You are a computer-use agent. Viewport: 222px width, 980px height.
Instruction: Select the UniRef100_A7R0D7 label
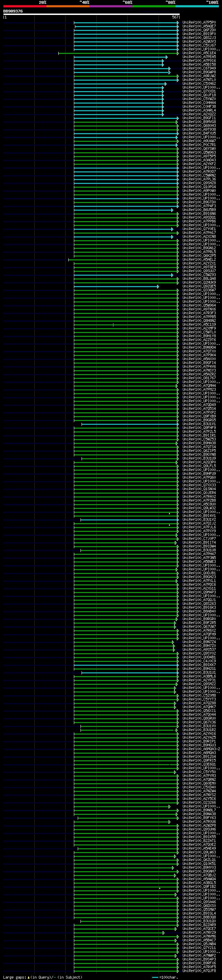pyautogui.click(x=199, y=172)
